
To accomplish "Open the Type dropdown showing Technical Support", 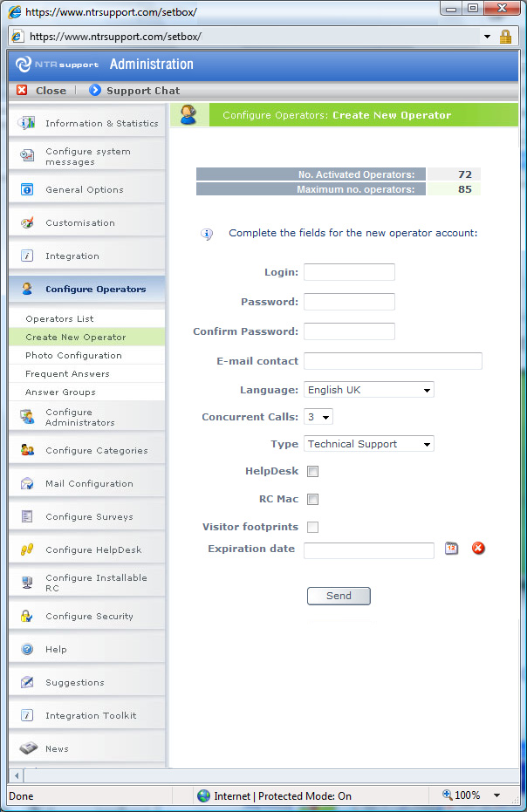I will 368,444.
